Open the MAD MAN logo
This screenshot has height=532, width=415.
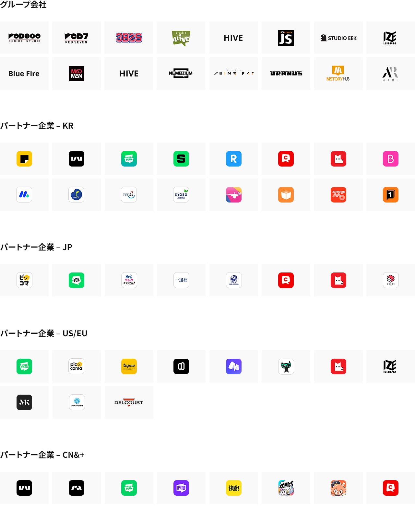click(77, 74)
